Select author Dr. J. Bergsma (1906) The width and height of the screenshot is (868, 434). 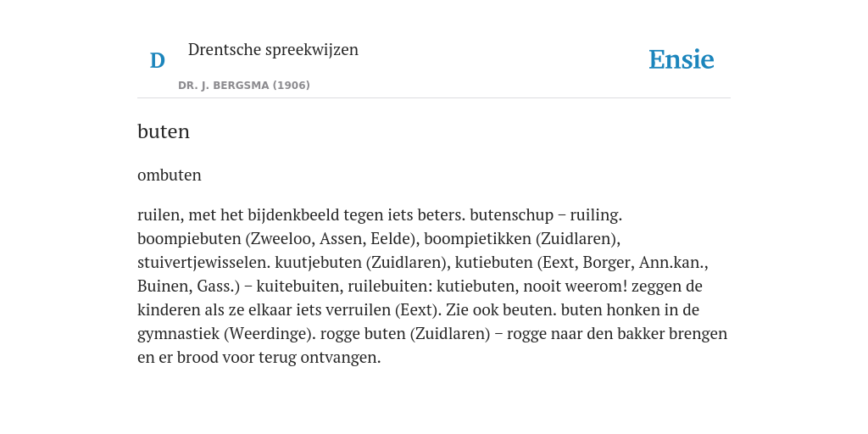pyautogui.click(x=243, y=86)
